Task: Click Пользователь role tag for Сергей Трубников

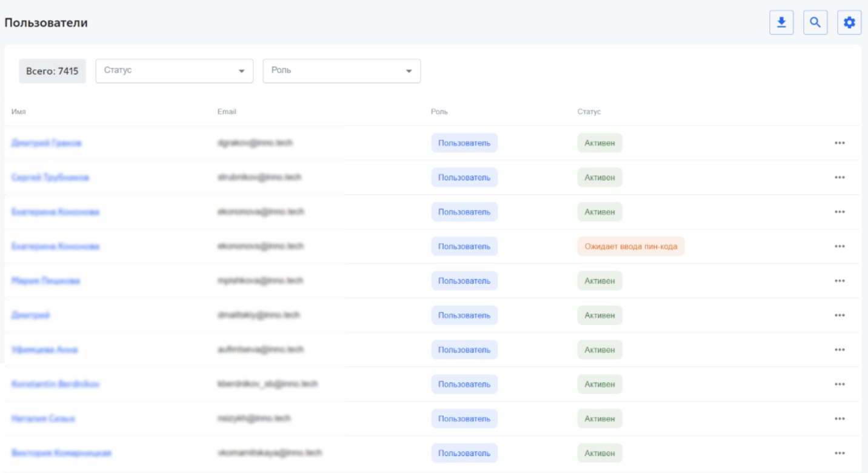Action: (464, 178)
